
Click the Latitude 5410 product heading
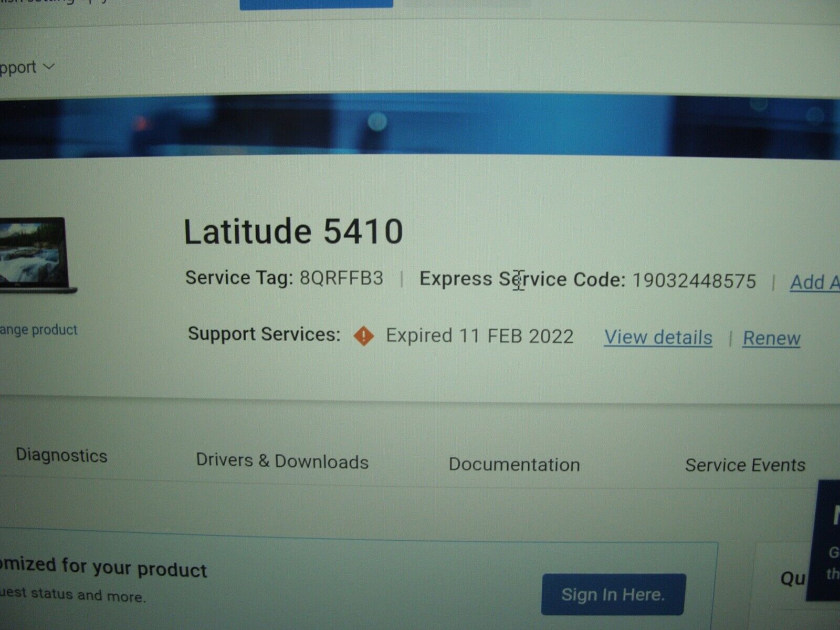293,232
